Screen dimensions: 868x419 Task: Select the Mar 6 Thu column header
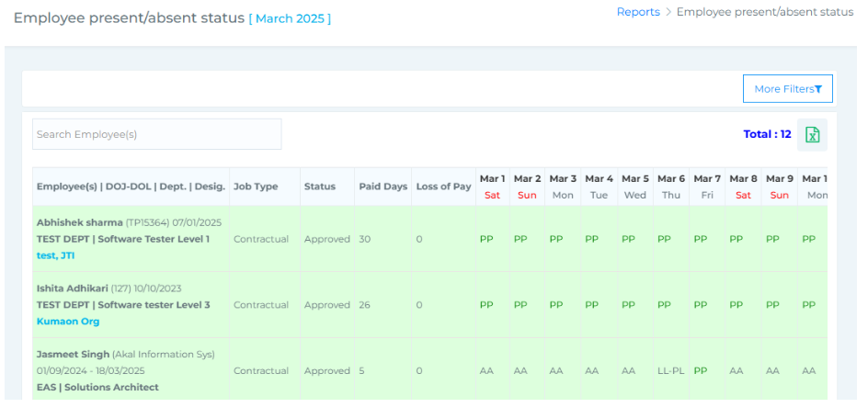(x=671, y=187)
